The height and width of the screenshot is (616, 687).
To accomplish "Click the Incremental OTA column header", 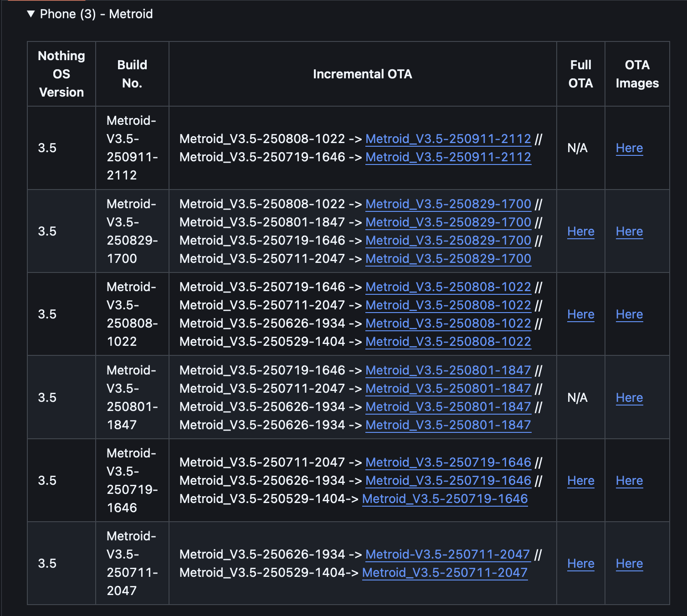I will pos(362,74).
